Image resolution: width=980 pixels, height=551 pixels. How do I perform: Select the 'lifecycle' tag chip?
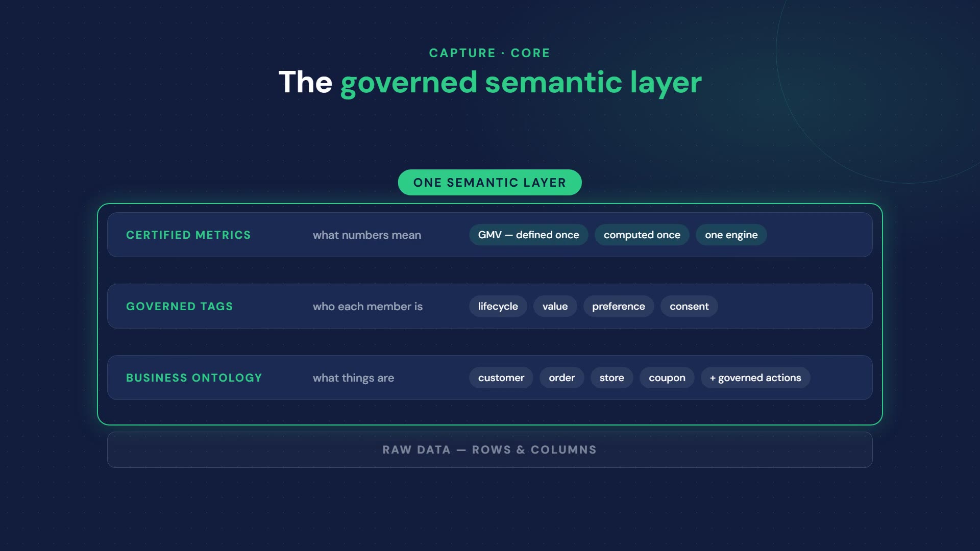click(498, 306)
